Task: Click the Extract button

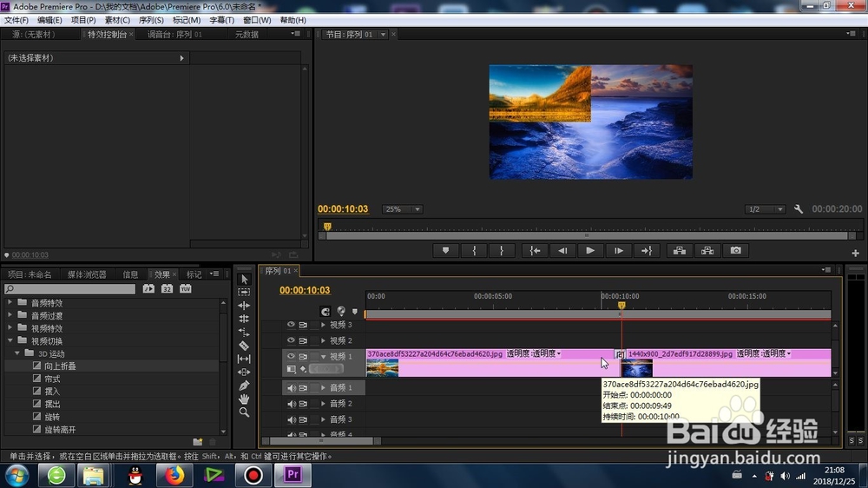Action: [707, 250]
